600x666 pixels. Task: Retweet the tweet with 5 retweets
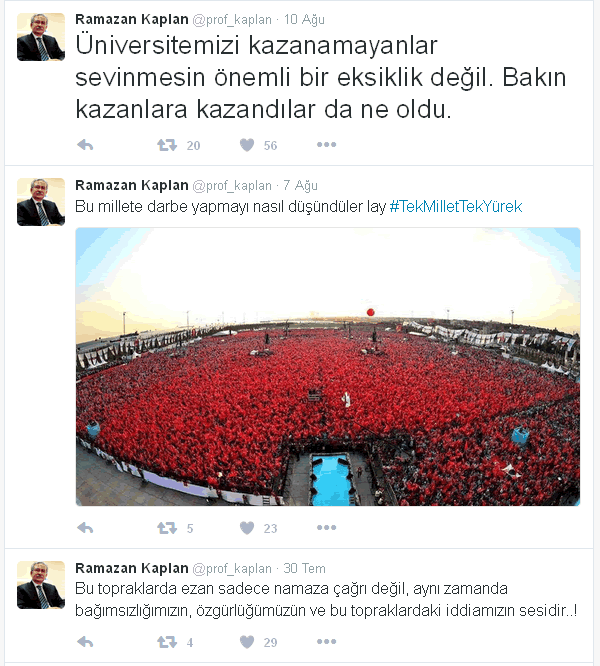click(167, 528)
